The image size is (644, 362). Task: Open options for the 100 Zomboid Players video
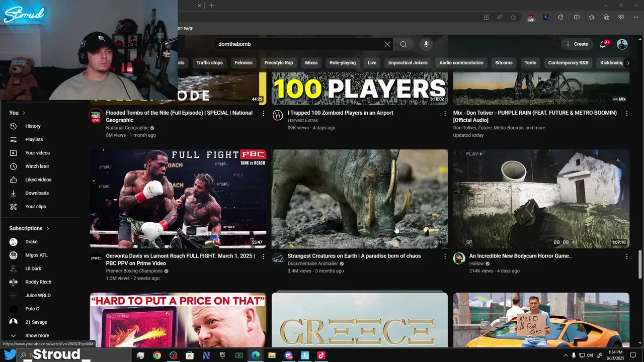445,114
